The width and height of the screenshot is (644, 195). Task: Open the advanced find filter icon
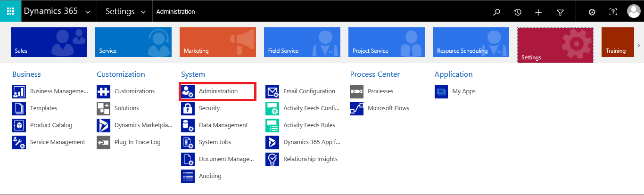click(560, 12)
